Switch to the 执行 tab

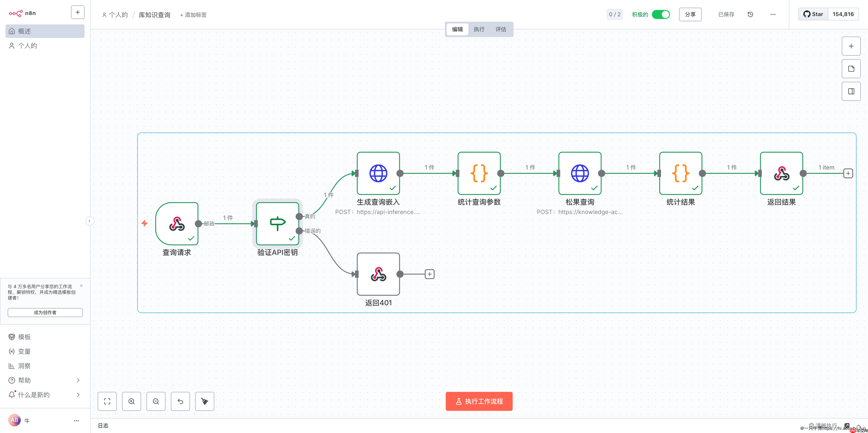click(479, 29)
